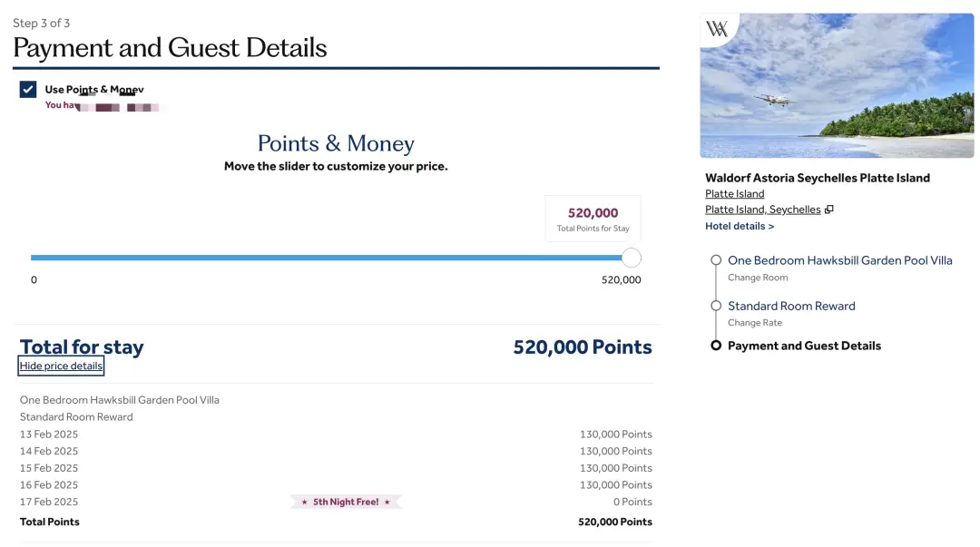Click the Points & Money slider handle

632,258
